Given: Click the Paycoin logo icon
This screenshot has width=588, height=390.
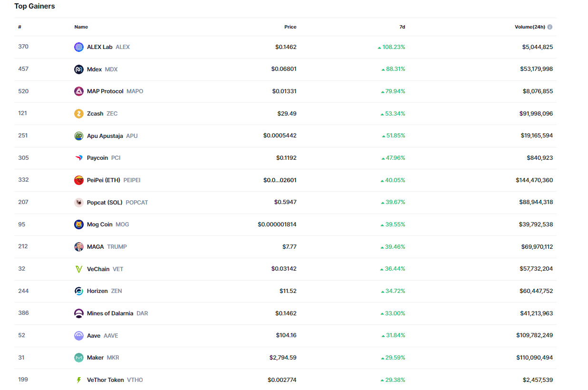Looking at the screenshot, I should click(79, 158).
